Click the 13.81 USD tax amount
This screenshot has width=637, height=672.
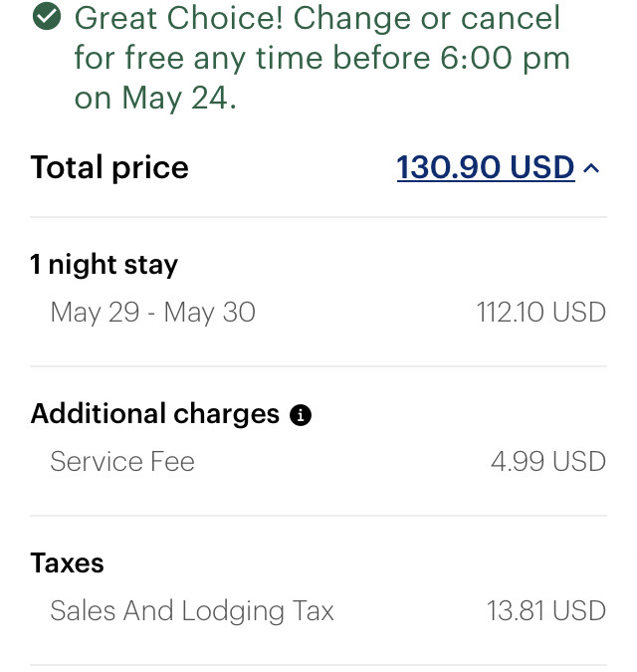coord(546,610)
